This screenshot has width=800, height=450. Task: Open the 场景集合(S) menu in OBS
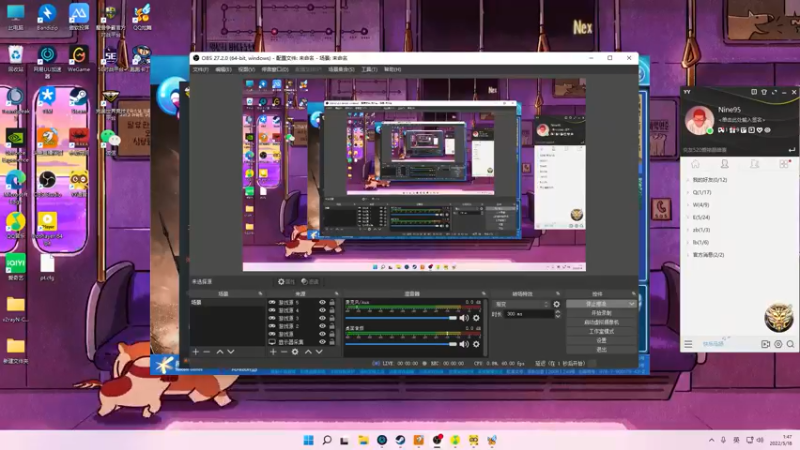[x=341, y=69]
